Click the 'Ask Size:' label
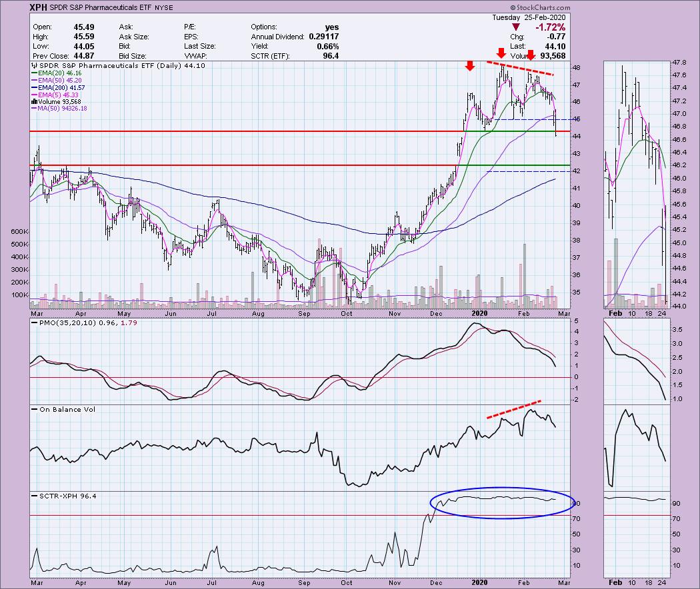 coord(134,37)
